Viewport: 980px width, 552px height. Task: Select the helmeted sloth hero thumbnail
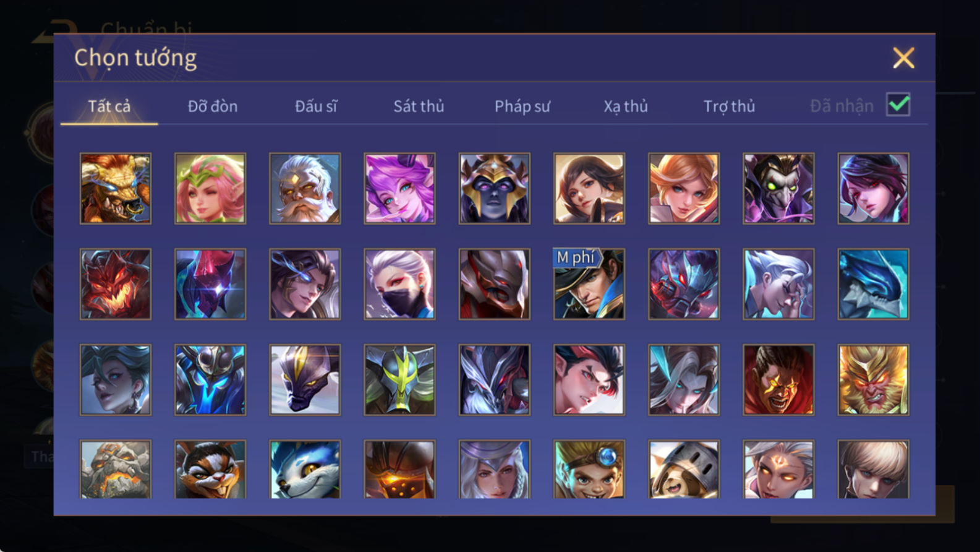[684, 469]
